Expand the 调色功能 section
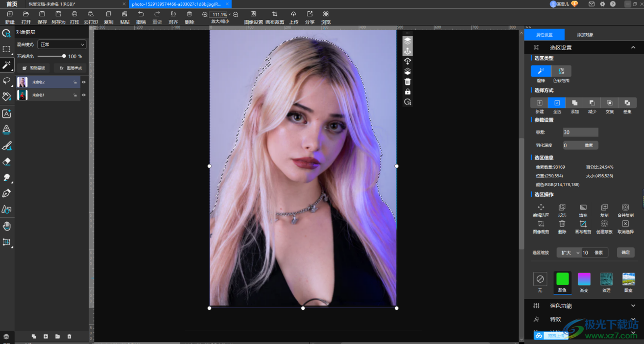Screen dimensions: 644x344 click(x=633, y=306)
